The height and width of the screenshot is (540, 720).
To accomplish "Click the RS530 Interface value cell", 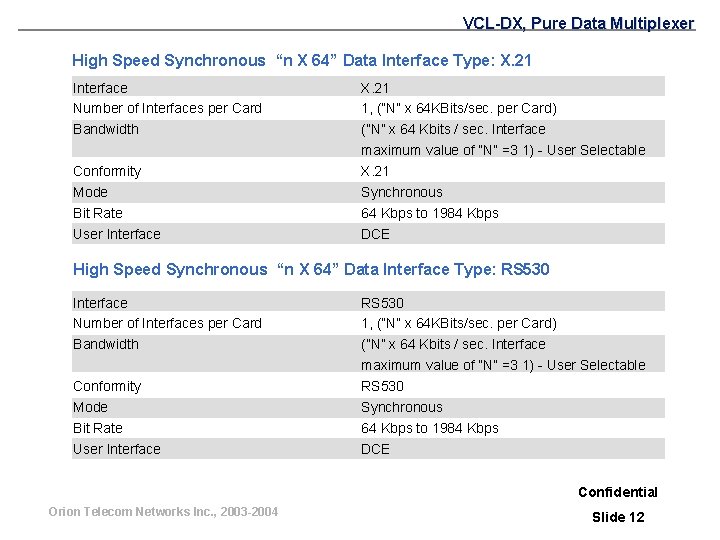I will (x=382, y=303).
